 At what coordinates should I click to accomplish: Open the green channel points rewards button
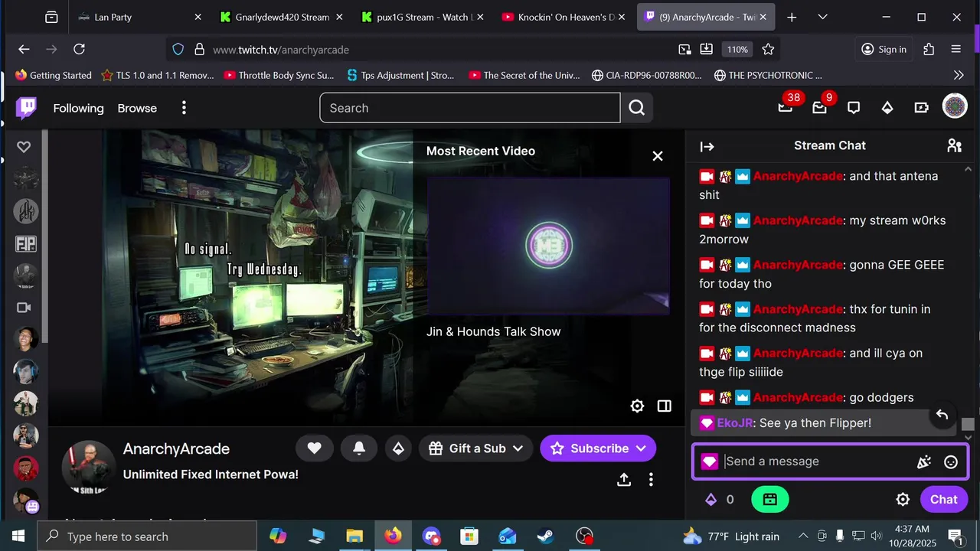[770, 500]
